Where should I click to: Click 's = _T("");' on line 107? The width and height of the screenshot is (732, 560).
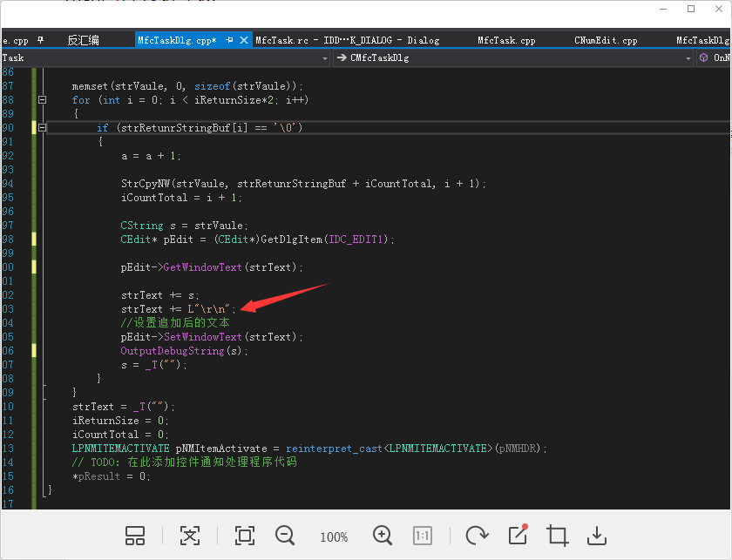pos(153,365)
